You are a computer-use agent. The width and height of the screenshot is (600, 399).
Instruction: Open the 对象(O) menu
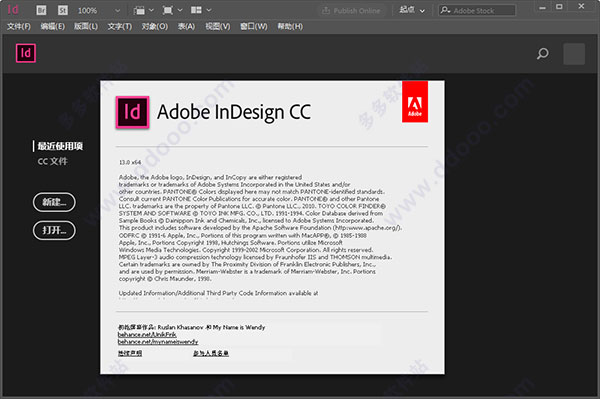click(x=155, y=26)
